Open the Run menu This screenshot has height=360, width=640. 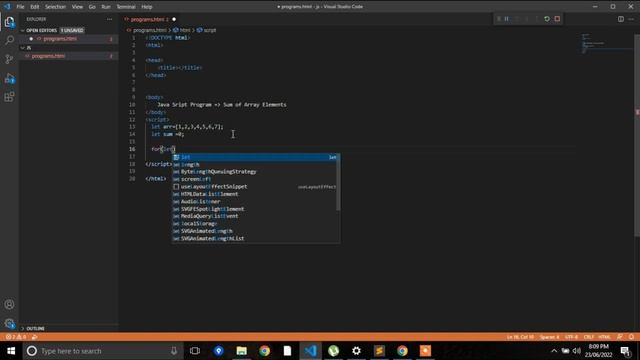pyautogui.click(x=106, y=7)
